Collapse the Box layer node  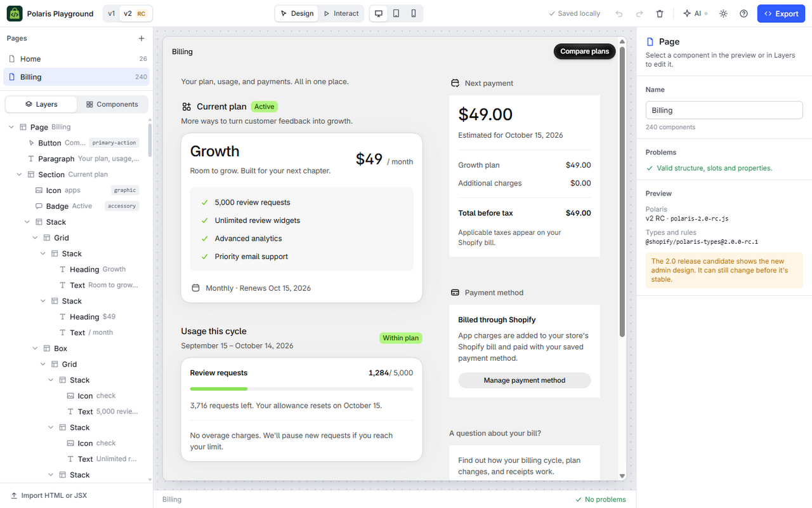click(x=36, y=349)
